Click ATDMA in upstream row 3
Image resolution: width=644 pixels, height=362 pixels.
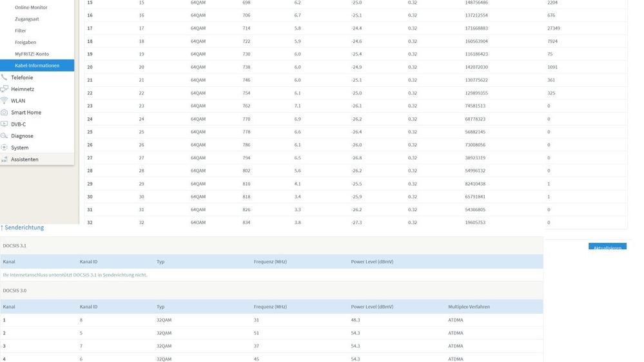(456, 346)
